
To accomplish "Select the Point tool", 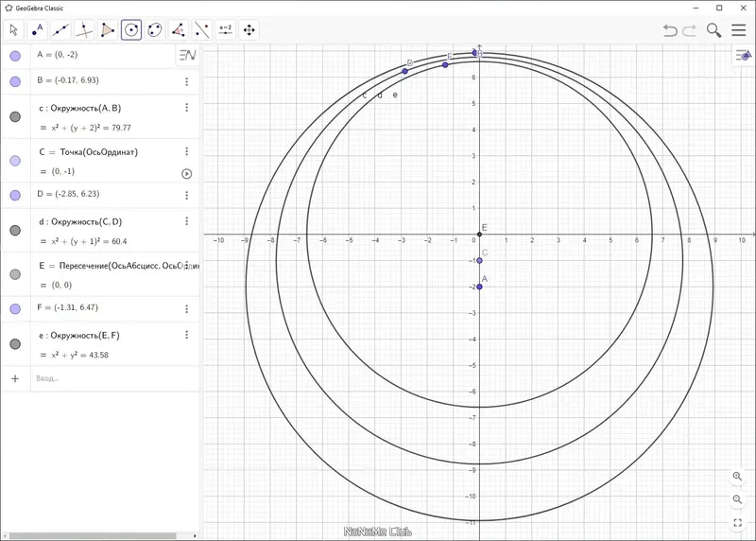I will (x=37, y=30).
